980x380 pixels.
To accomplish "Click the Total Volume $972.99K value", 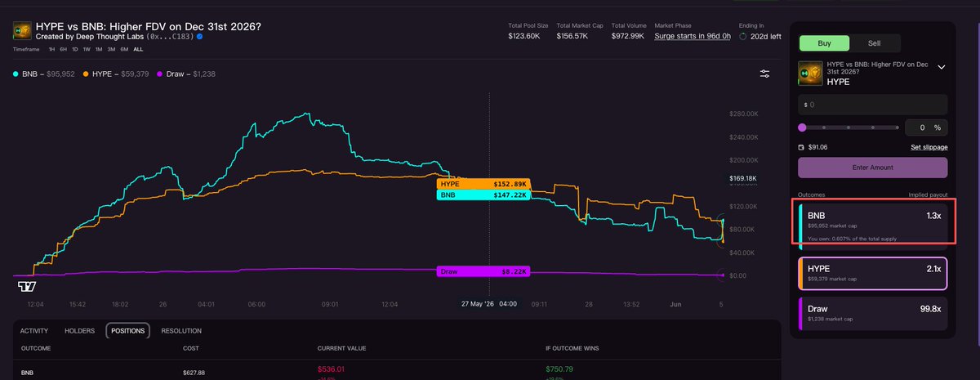I will 627,36.
